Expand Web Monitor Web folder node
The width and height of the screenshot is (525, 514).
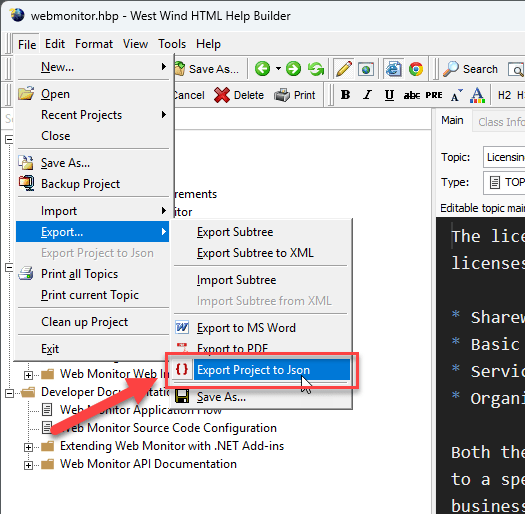click(x=28, y=375)
